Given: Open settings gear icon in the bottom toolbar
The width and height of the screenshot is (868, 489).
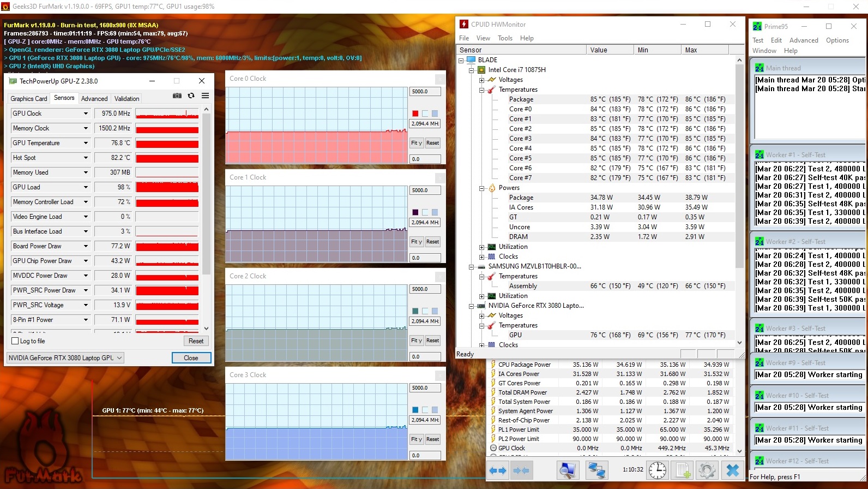Looking at the screenshot, I should click(x=707, y=470).
